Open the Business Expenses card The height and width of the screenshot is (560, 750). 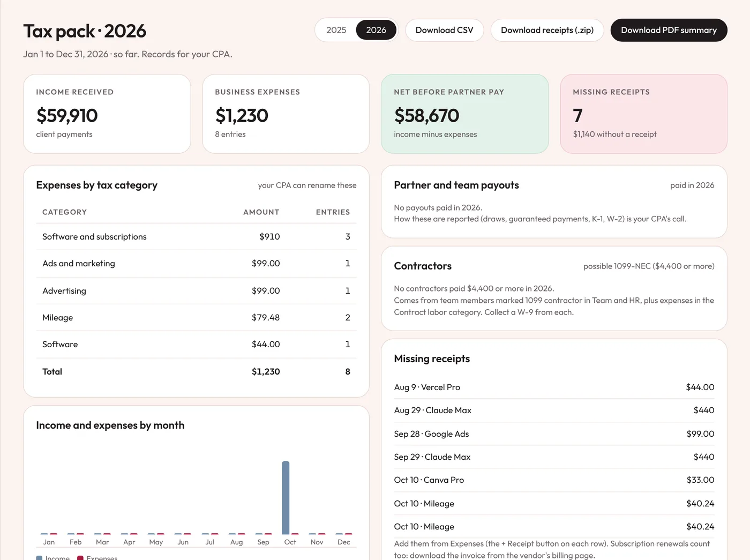pos(286,114)
